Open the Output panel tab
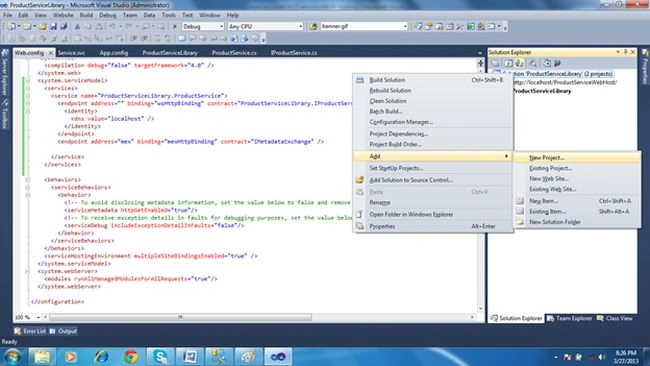This screenshot has width=650, height=366. click(x=63, y=331)
